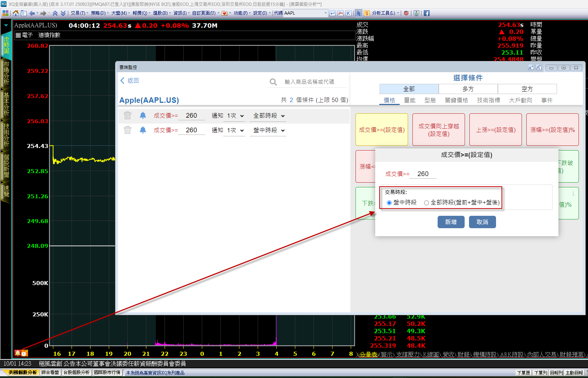Select the arrow pointer tool in the toolbar
The image size is (588, 378).
pyautogui.click(x=359, y=13)
